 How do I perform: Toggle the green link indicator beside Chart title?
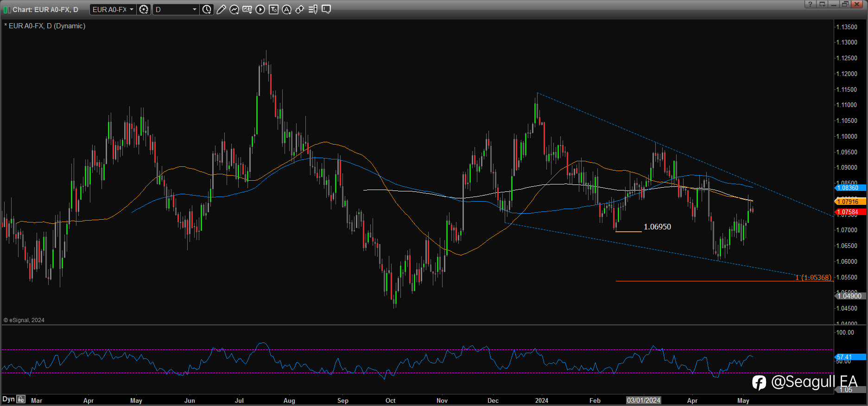point(7,10)
